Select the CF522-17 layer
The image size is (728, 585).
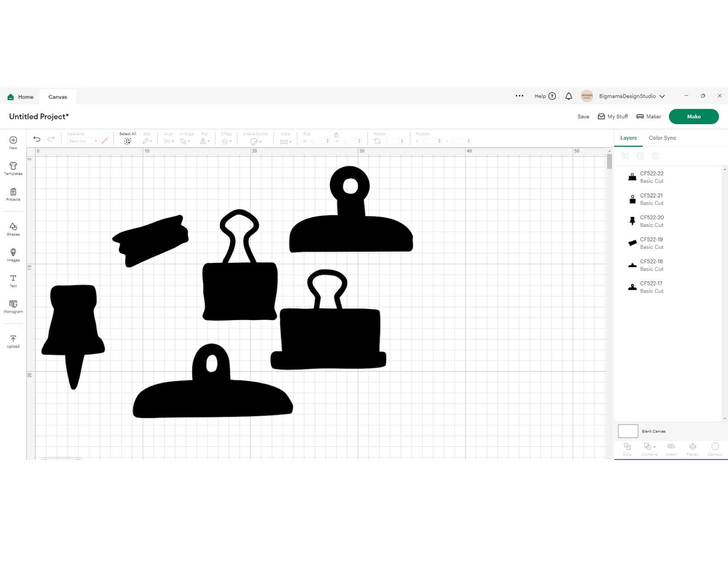pyautogui.click(x=668, y=287)
